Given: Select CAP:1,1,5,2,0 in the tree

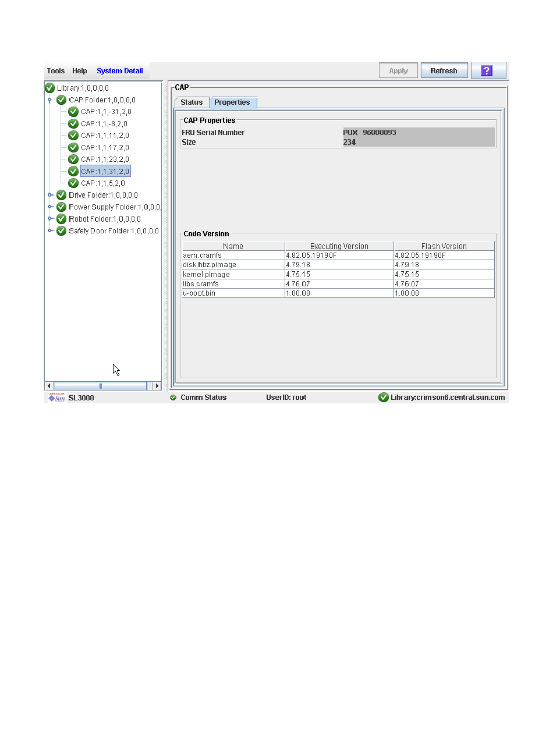Looking at the screenshot, I should pos(103,183).
